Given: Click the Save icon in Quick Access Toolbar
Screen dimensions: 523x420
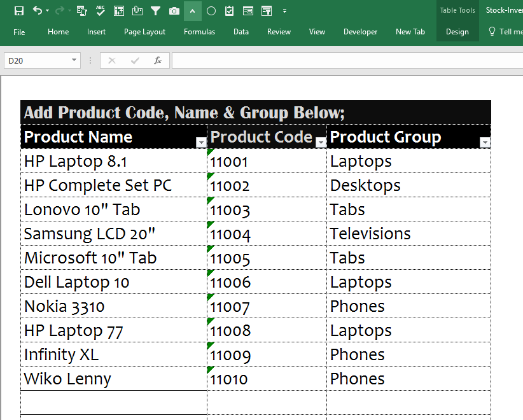Looking at the screenshot, I should pos(19,11).
